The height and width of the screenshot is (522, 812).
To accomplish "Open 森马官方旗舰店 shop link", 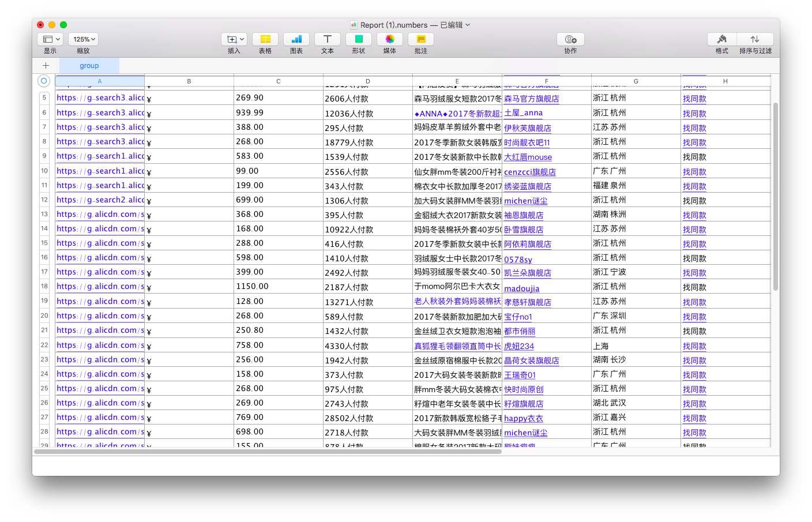I will tap(531, 99).
